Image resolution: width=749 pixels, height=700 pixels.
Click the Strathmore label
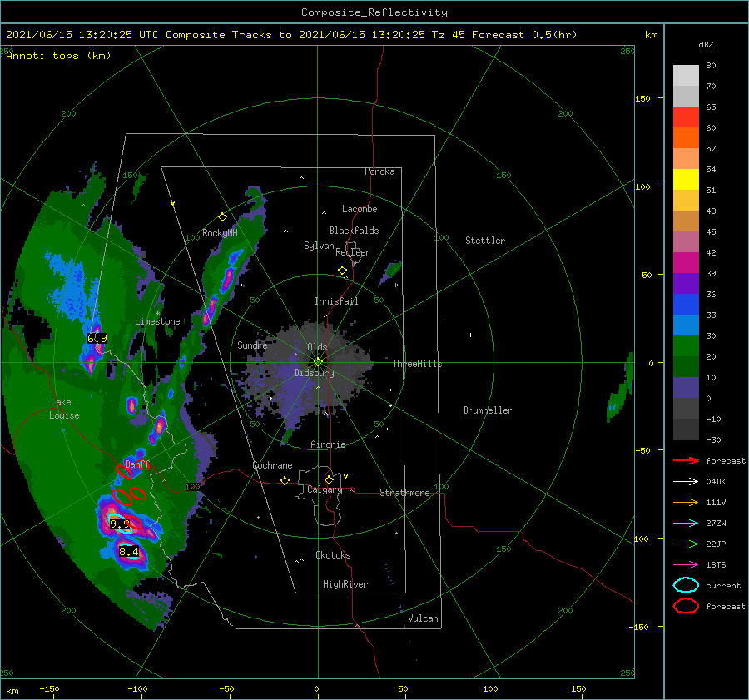(404, 493)
